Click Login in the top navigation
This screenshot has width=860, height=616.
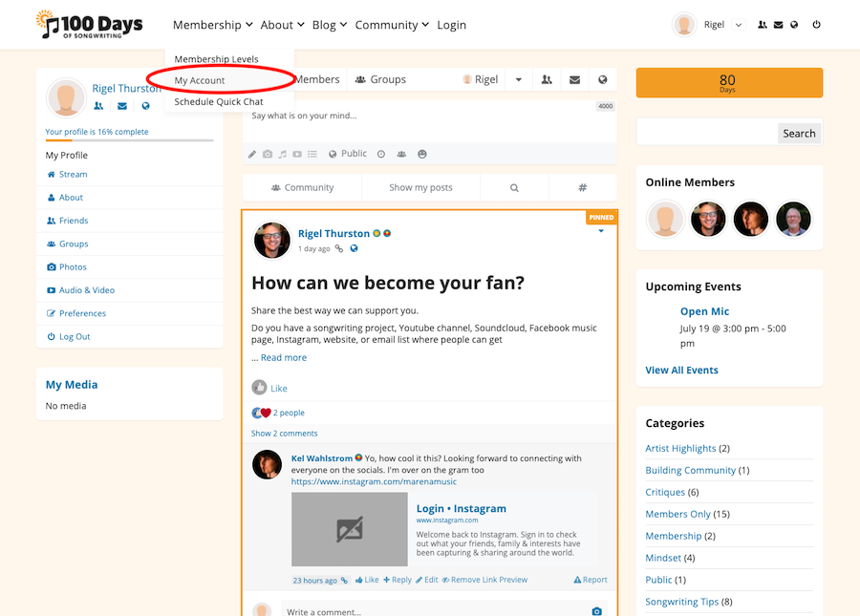(x=451, y=25)
